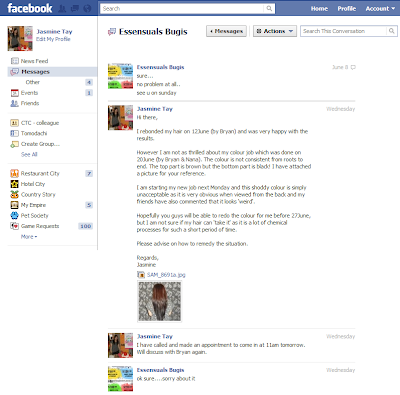This screenshot has height=395, width=400.
Task: Click Essensuals Bugis avatar on last message
Action: tap(120, 379)
